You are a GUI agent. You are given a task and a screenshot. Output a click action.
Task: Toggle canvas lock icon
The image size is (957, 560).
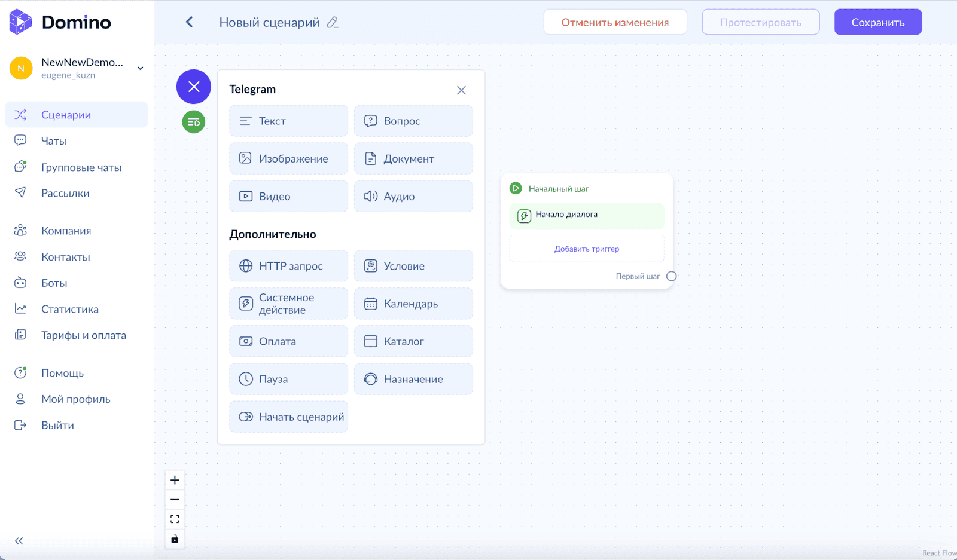click(x=175, y=538)
